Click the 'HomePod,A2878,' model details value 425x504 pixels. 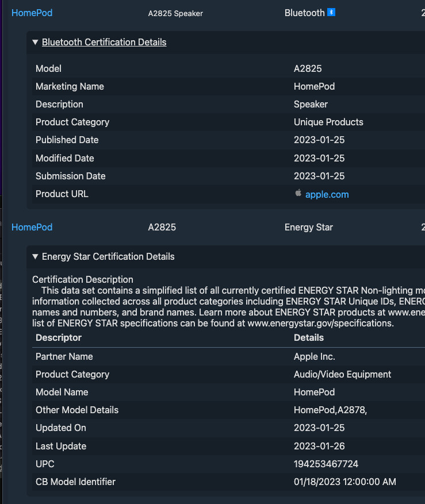click(331, 410)
